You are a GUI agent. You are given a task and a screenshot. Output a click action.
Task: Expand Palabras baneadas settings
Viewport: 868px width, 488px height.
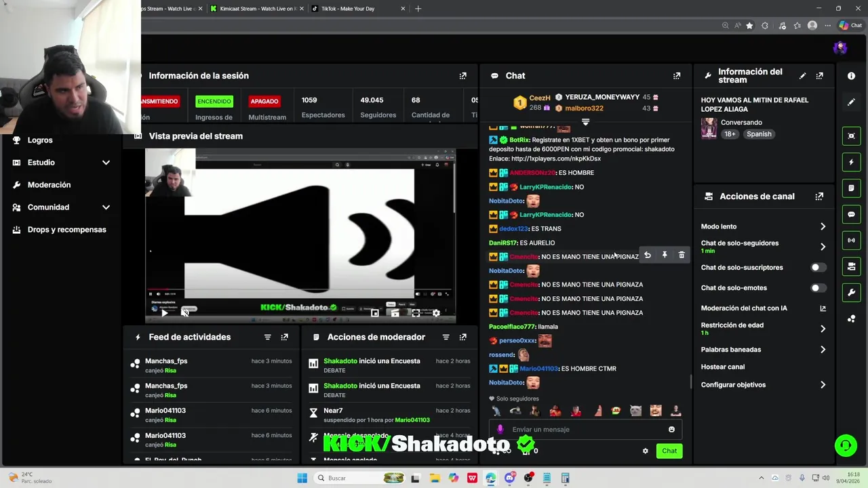coord(823,350)
